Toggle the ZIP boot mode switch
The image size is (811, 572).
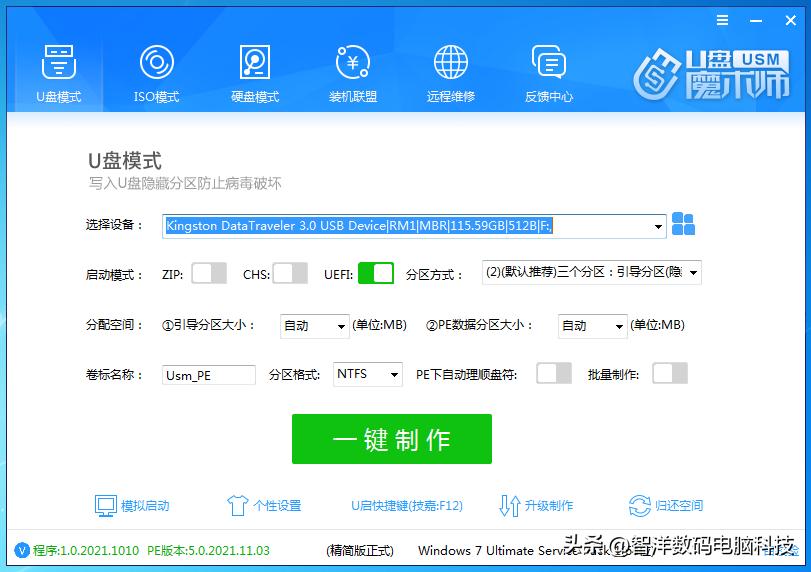(x=209, y=273)
